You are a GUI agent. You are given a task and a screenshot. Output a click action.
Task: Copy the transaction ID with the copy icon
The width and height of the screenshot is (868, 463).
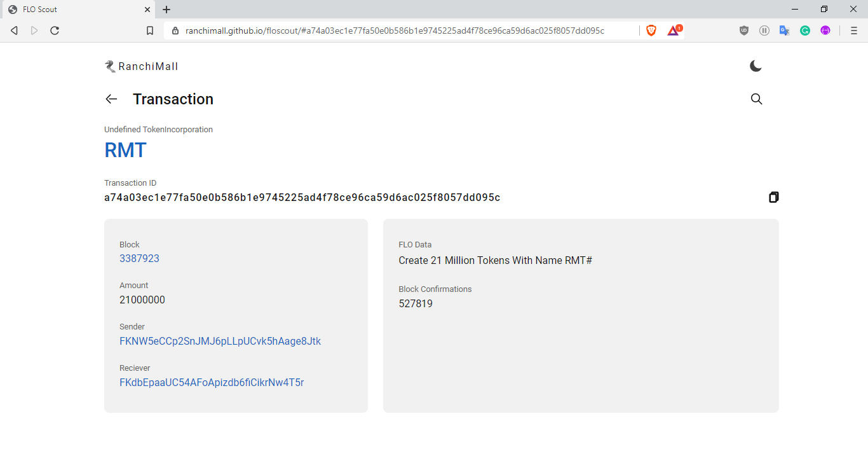coord(773,197)
